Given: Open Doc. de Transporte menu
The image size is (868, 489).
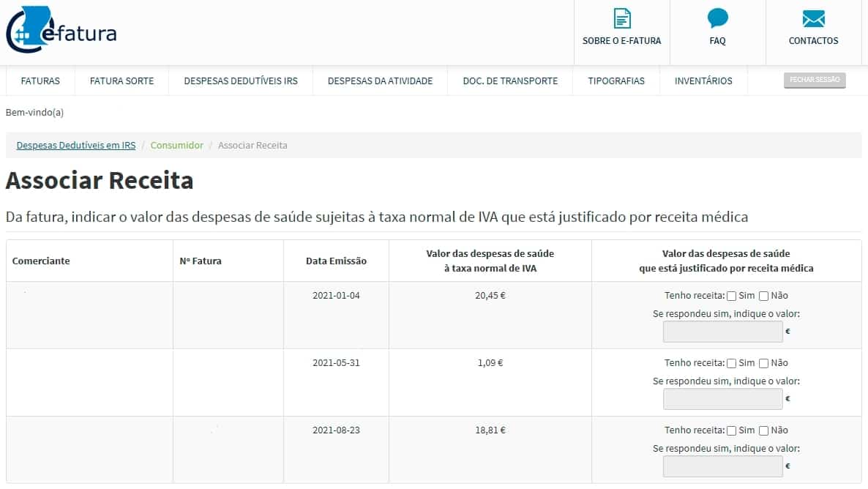Looking at the screenshot, I should pos(510,81).
